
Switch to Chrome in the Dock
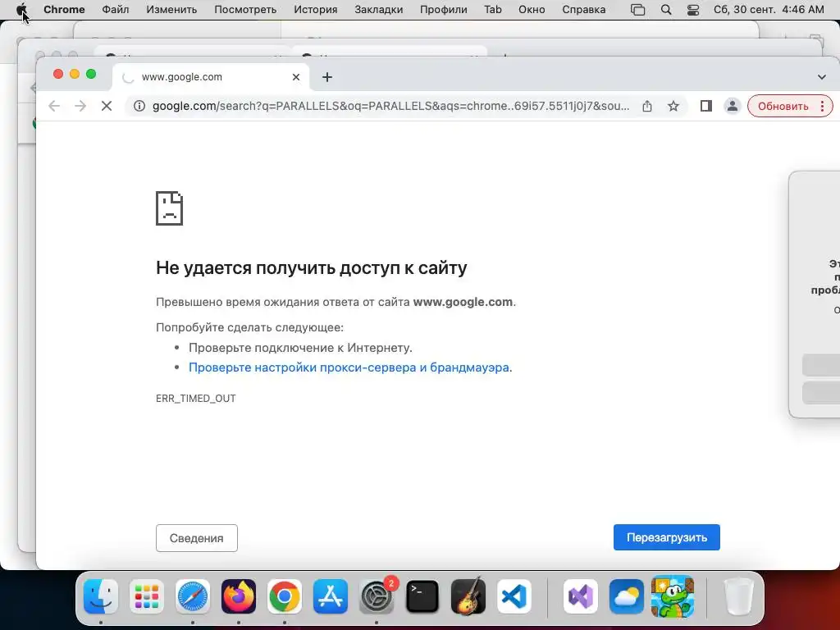285,596
